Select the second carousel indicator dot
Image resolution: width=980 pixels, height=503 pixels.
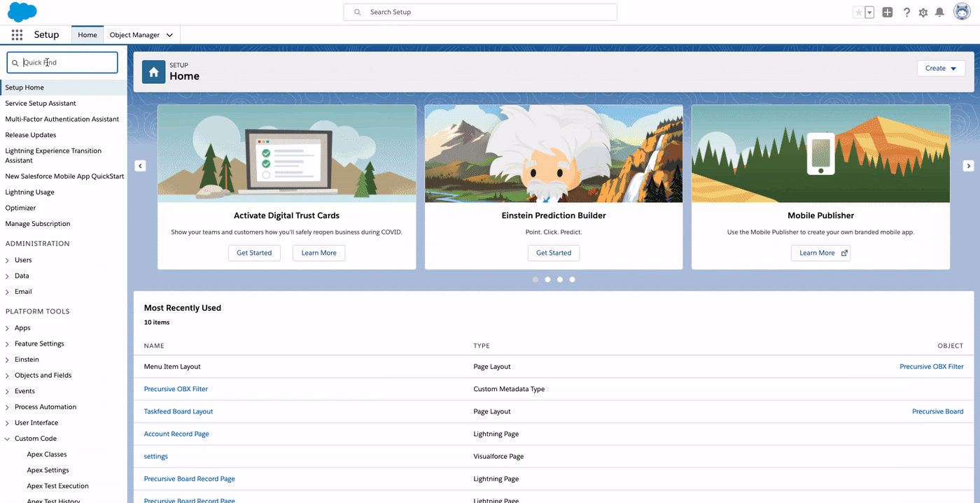tap(547, 279)
